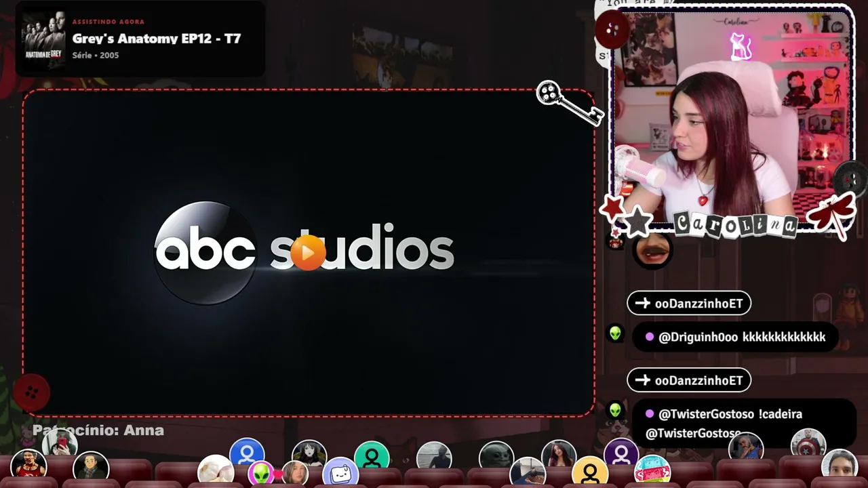The height and width of the screenshot is (488, 868).
Task: Click the mirror selfie with red phone avatar
Action: tap(60, 443)
